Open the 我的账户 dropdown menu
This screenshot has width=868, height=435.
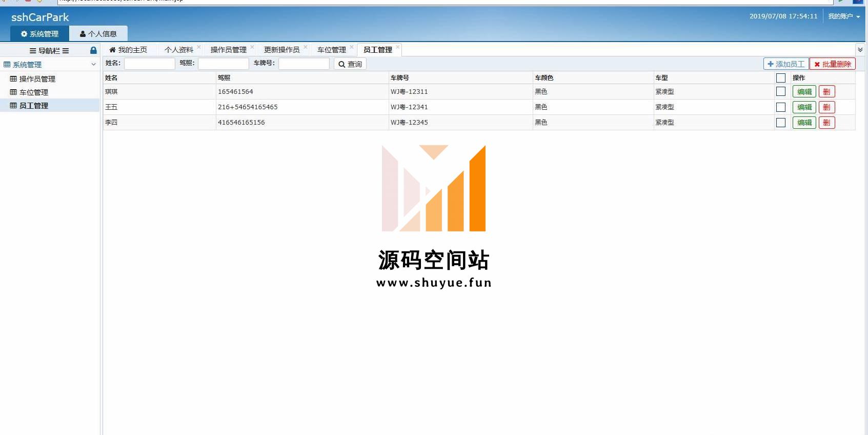tap(844, 16)
